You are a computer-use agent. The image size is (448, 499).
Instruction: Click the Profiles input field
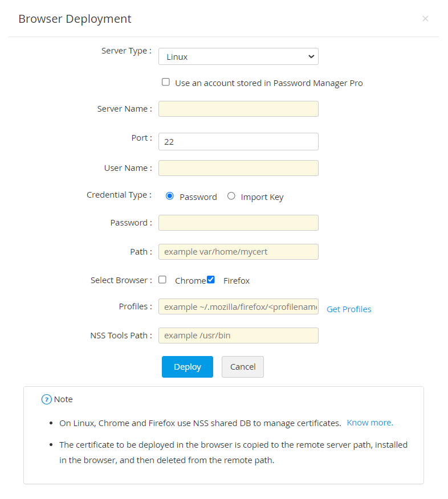click(x=238, y=306)
